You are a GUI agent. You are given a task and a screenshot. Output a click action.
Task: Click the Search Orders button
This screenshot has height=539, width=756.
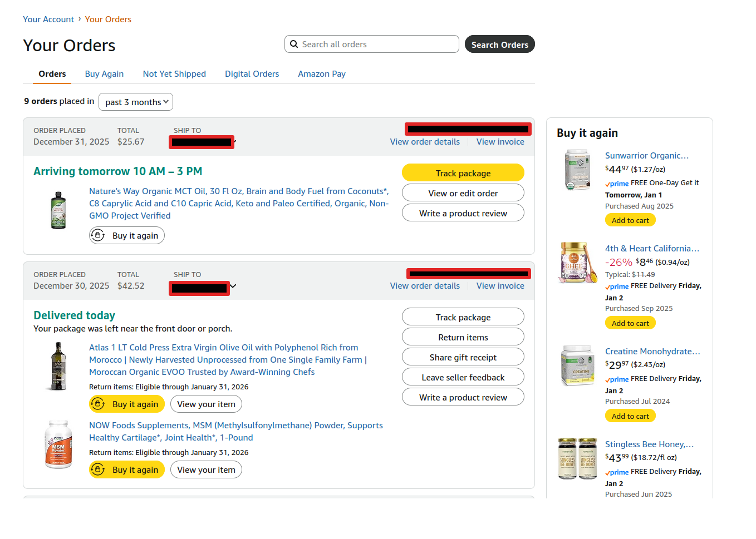click(499, 44)
